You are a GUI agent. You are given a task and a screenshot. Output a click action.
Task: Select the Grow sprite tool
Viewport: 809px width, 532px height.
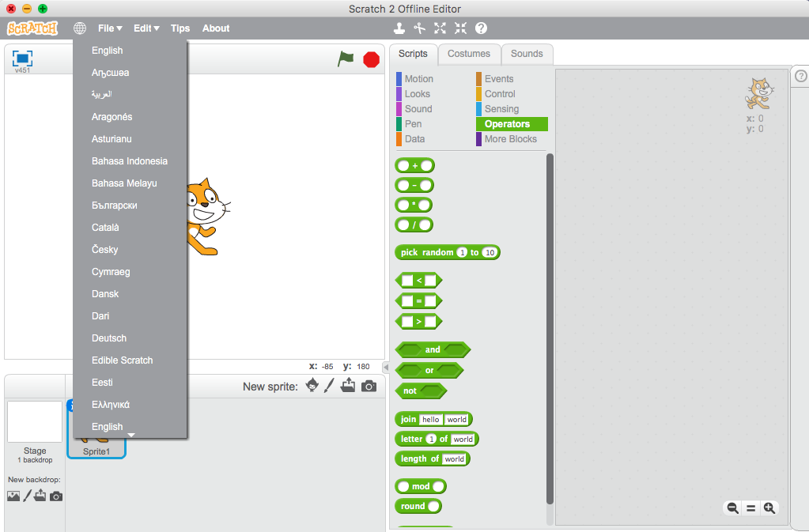tap(440, 28)
